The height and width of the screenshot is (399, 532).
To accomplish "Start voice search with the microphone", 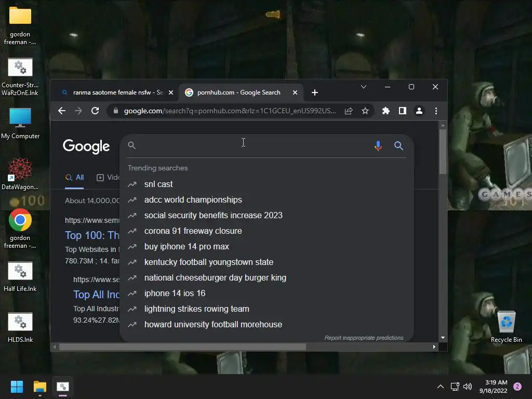I will click(378, 145).
